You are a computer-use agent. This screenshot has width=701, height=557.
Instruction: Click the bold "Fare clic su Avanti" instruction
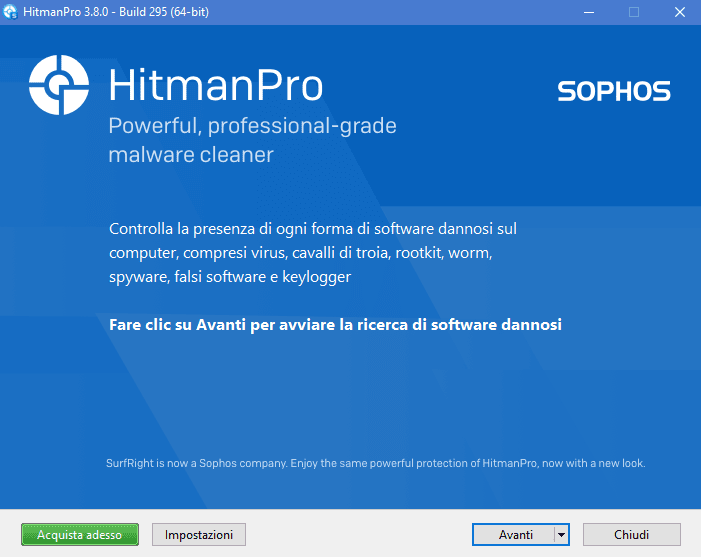click(x=335, y=325)
